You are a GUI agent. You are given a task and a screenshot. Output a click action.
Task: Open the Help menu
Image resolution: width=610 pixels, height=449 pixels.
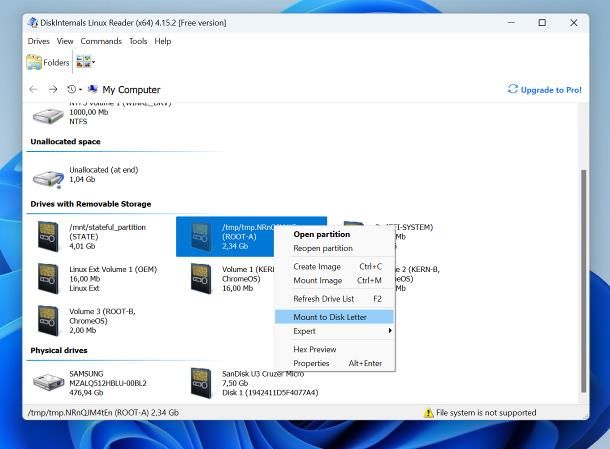point(163,41)
